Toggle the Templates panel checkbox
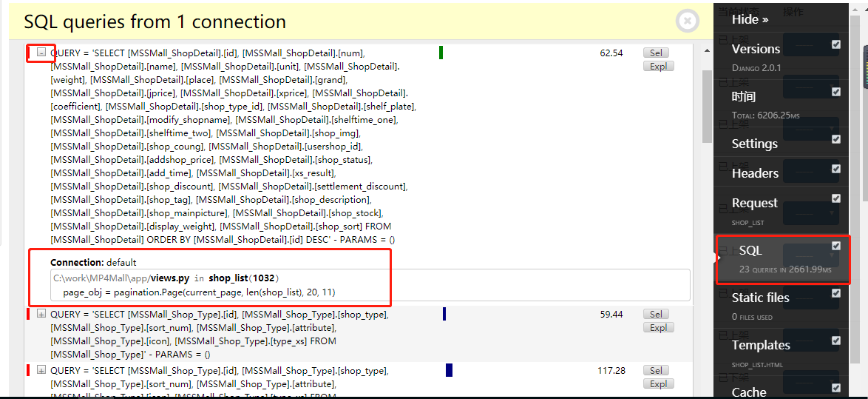The image size is (868, 399). coord(836,340)
